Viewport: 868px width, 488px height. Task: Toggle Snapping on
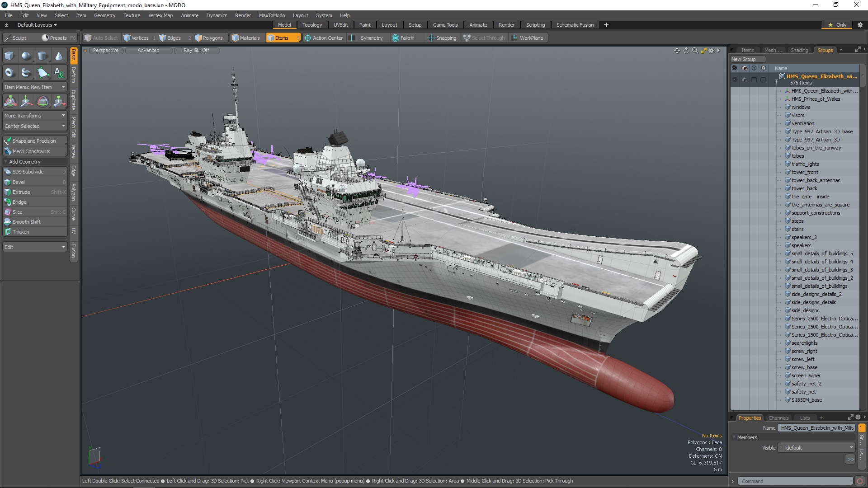tap(442, 38)
